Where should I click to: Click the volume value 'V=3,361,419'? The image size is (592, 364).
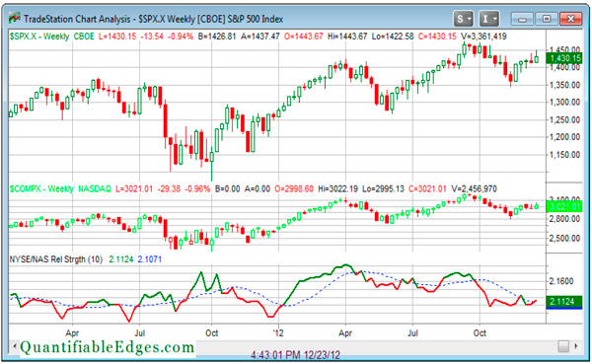tap(484, 36)
